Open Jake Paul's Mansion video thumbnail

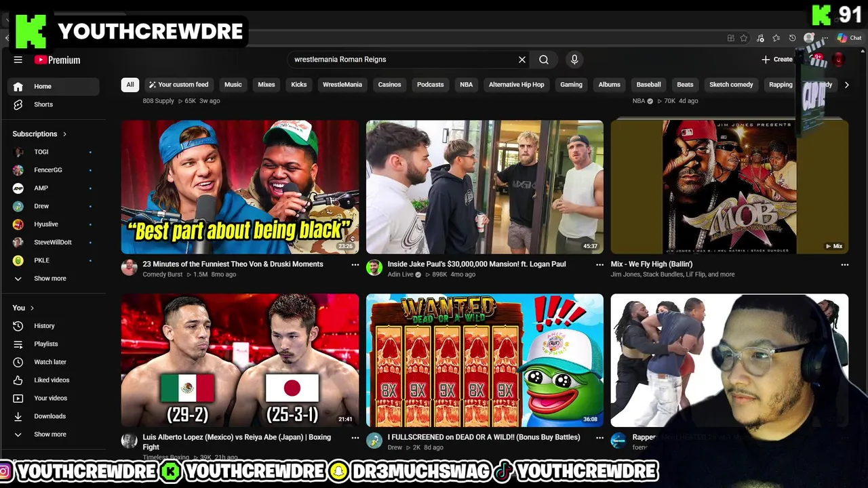click(x=485, y=187)
